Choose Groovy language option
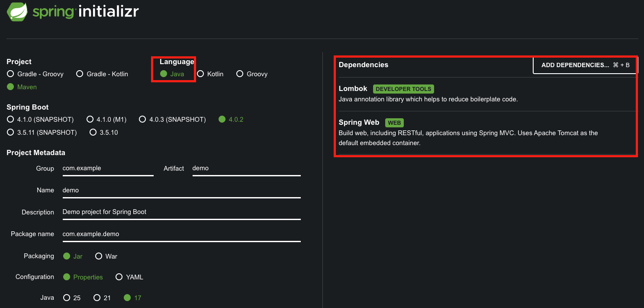The width and height of the screenshot is (644, 308). (x=240, y=74)
